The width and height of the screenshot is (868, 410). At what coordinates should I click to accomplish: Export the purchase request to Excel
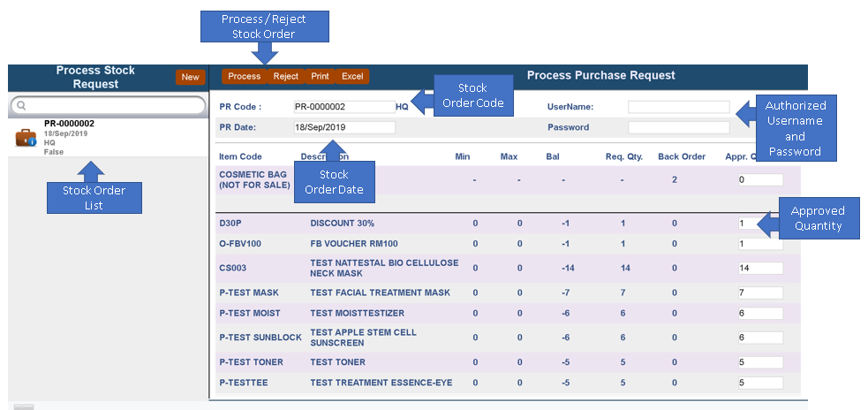click(352, 77)
